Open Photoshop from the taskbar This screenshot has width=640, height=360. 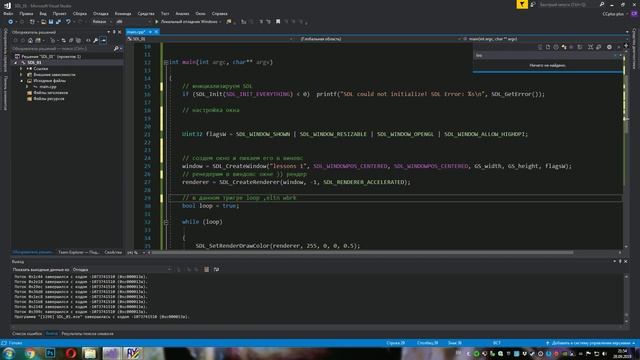50,353
